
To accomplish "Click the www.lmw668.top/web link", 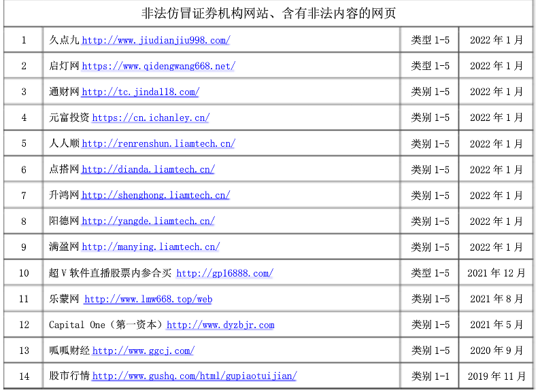I will (x=148, y=299).
